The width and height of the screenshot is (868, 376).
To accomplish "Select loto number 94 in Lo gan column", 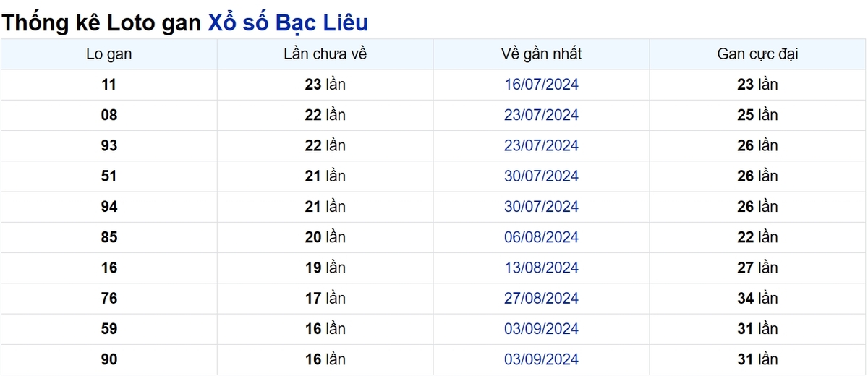I will (109, 207).
